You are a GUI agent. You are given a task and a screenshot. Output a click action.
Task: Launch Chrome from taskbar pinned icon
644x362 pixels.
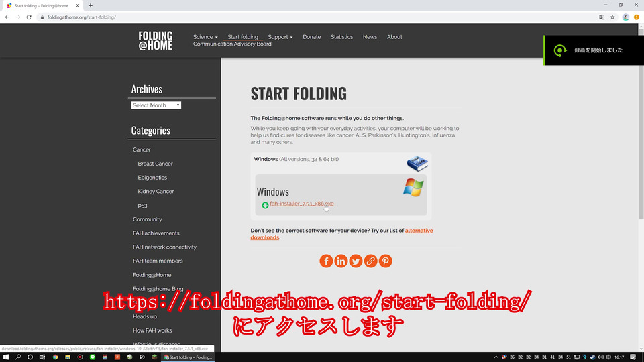click(x=55, y=357)
